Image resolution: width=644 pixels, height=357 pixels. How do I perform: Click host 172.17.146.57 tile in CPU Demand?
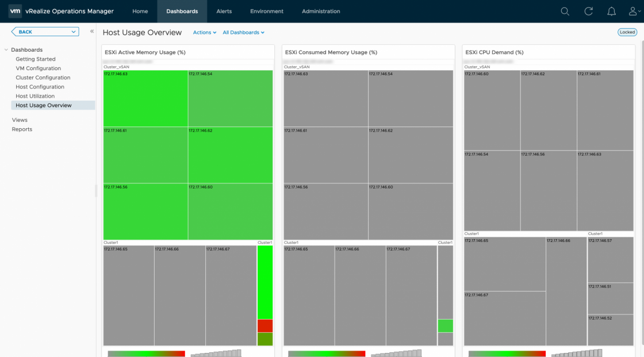coord(610,259)
